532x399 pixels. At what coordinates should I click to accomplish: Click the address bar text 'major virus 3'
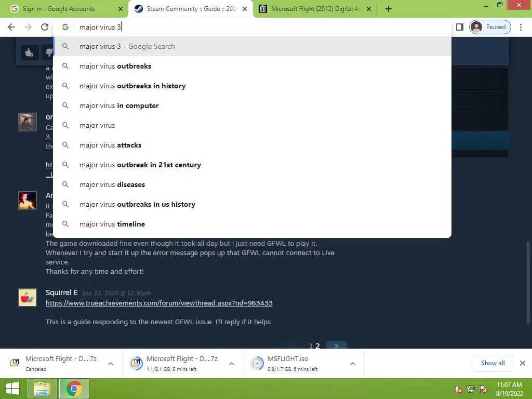pyautogui.click(x=100, y=27)
